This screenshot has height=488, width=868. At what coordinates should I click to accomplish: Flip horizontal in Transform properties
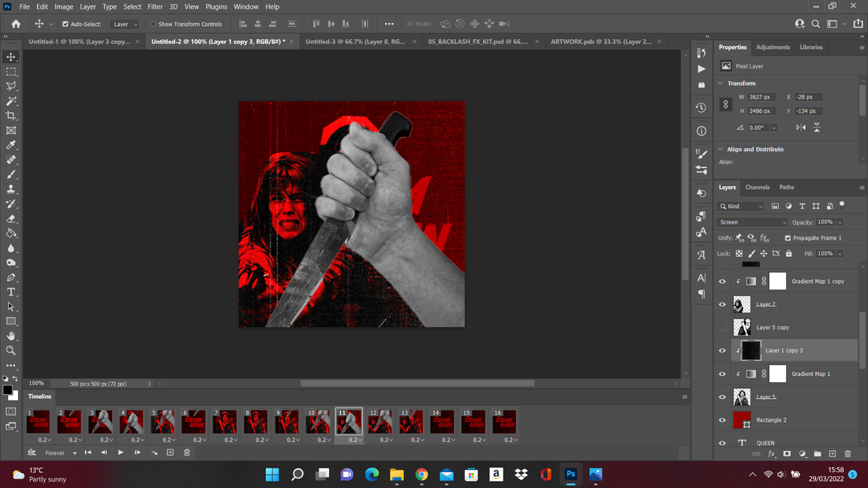pyautogui.click(x=800, y=127)
